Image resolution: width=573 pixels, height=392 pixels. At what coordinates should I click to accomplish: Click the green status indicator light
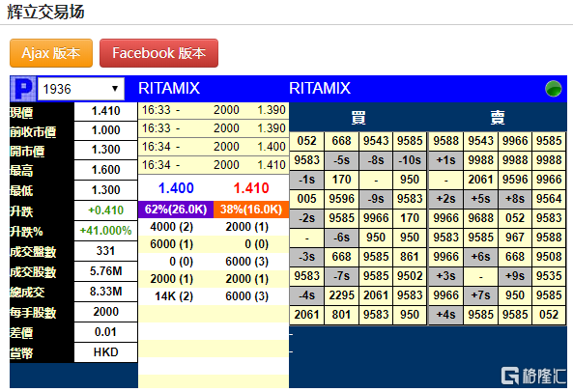554,89
